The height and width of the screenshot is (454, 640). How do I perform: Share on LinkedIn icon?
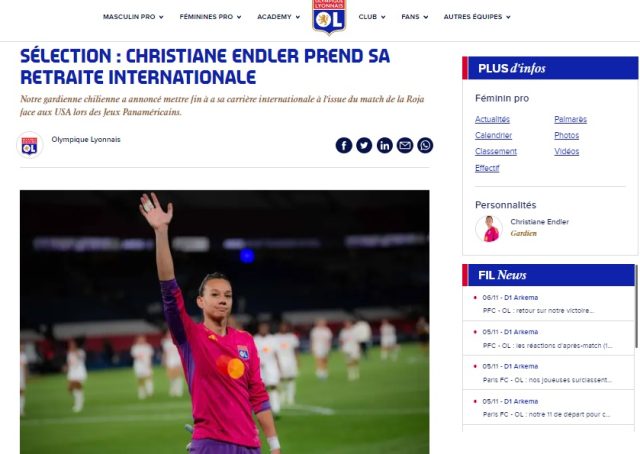point(384,145)
